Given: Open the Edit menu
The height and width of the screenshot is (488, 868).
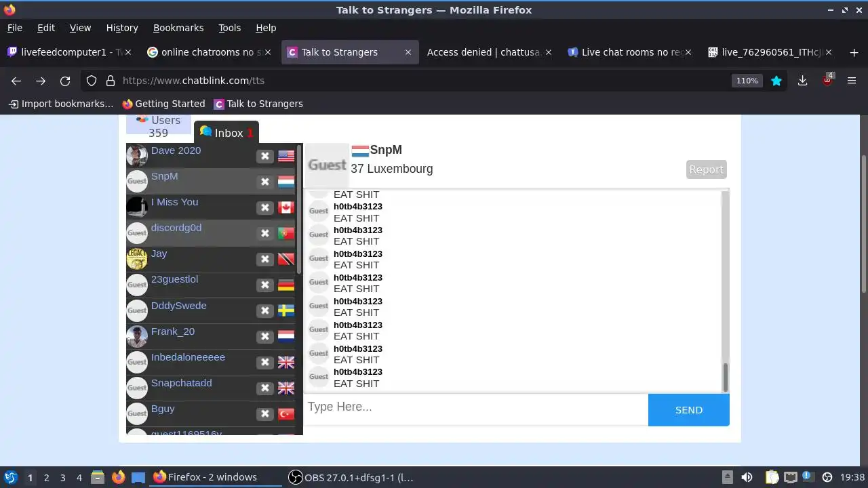Looking at the screenshot, I should pos(46,28).
